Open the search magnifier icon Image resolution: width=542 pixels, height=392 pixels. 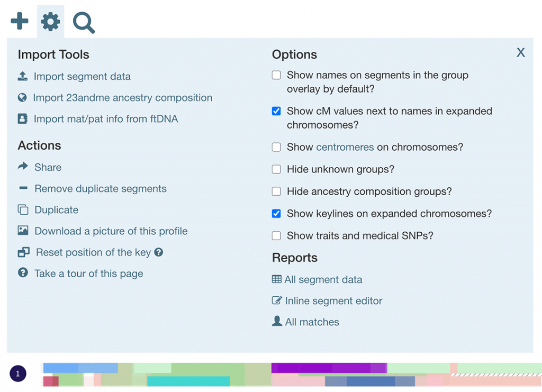pyautogui.click(x=83, y=21)
